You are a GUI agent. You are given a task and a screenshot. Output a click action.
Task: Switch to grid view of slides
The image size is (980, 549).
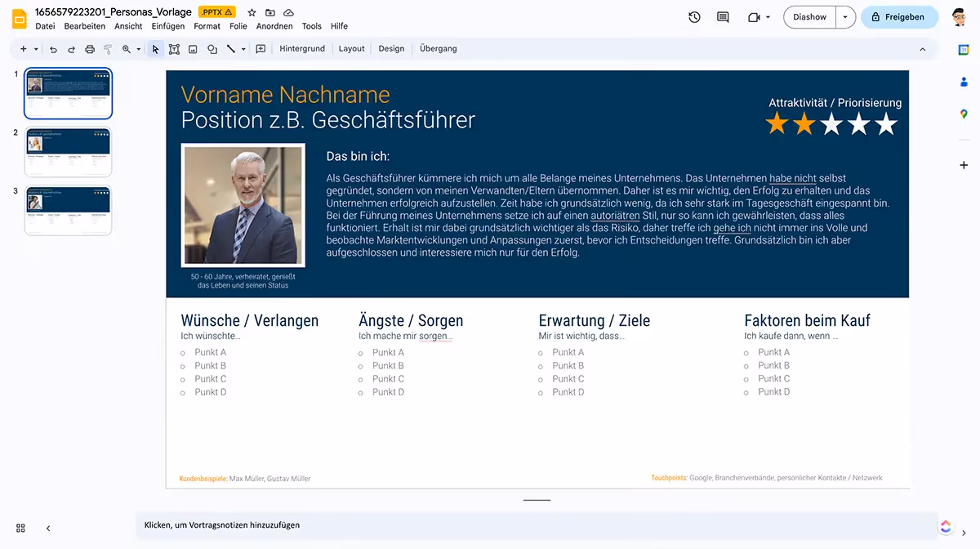pos(20,528)
